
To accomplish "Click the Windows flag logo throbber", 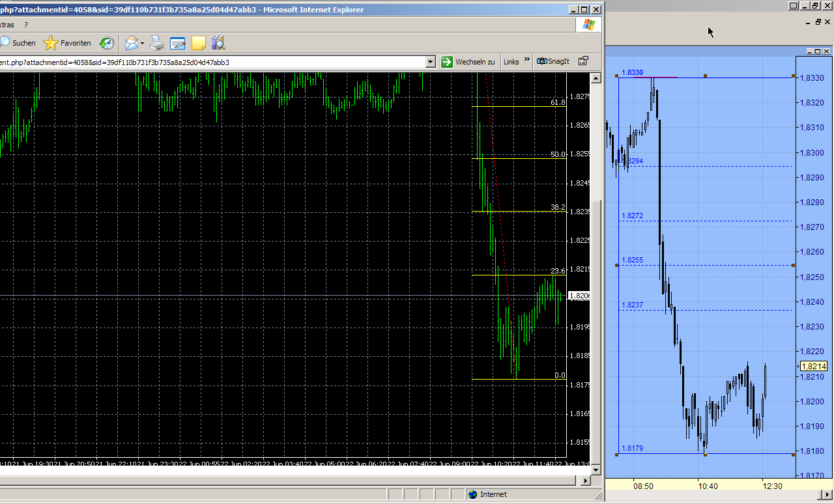I will [x=589, y=25].
